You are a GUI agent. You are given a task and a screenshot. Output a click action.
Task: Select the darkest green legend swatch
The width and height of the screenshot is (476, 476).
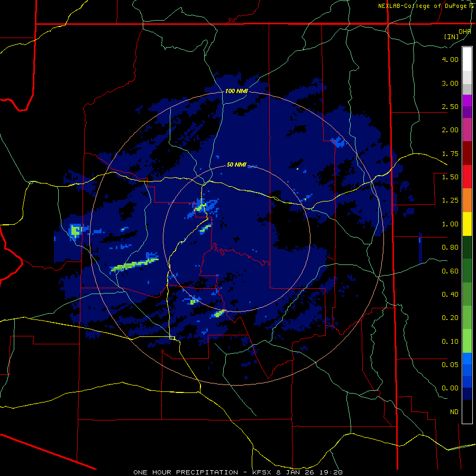coord(467,248)
